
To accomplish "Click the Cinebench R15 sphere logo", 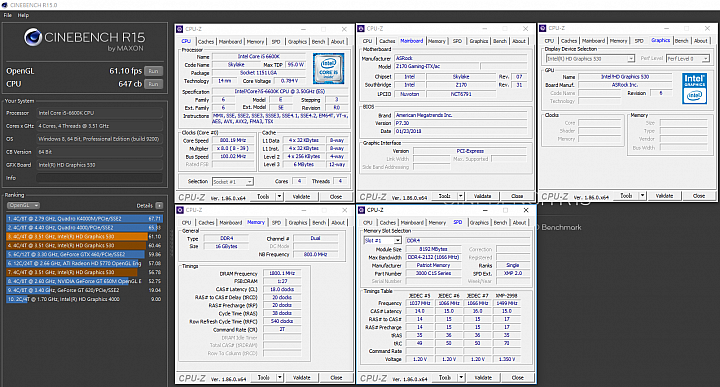I will tap(33, 37).
